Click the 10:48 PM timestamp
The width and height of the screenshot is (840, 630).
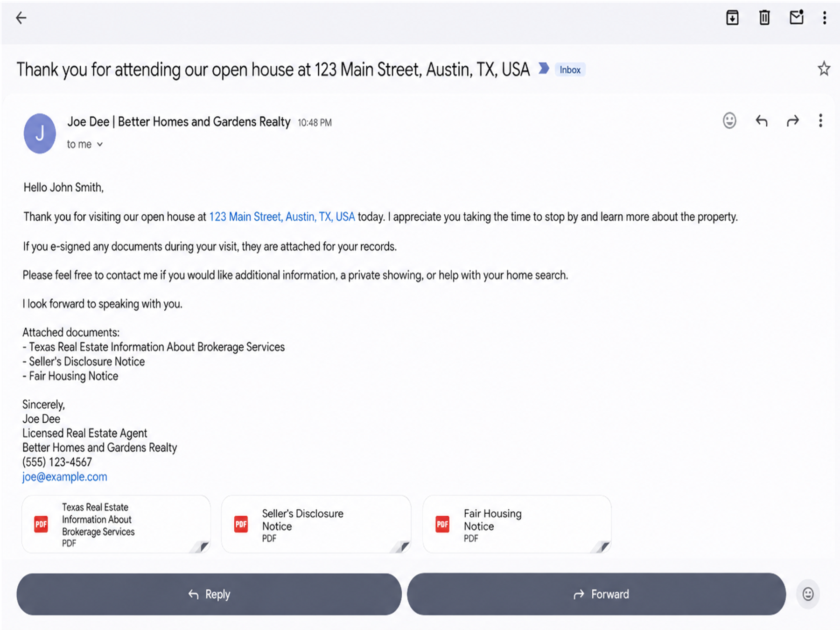[315, 123]
